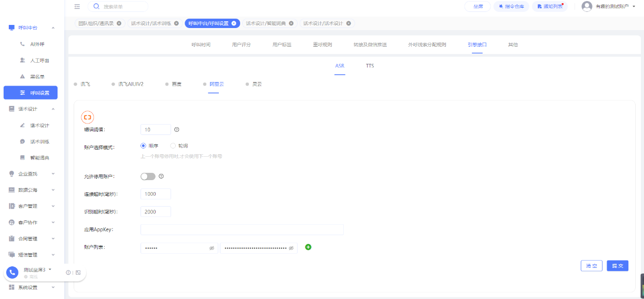Image resolution: width=644 pixels, height=299 pixels.
Task: Click the 连接超时 input field
Action: click(x=156, y=194)
